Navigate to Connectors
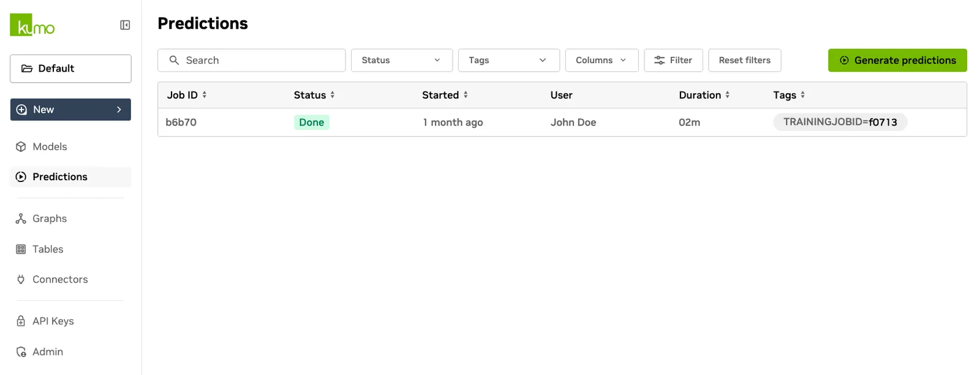The height and width of the screenshot is (375, 980). (70, 279)
